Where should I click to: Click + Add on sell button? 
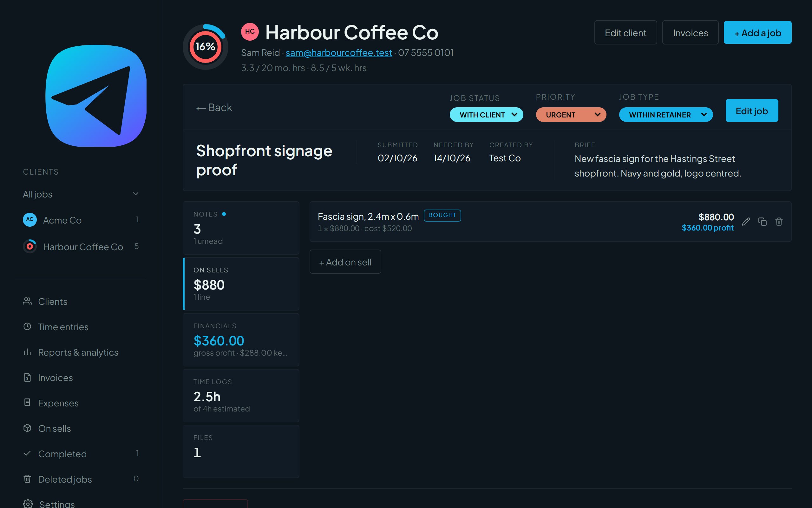coord(345,262)
